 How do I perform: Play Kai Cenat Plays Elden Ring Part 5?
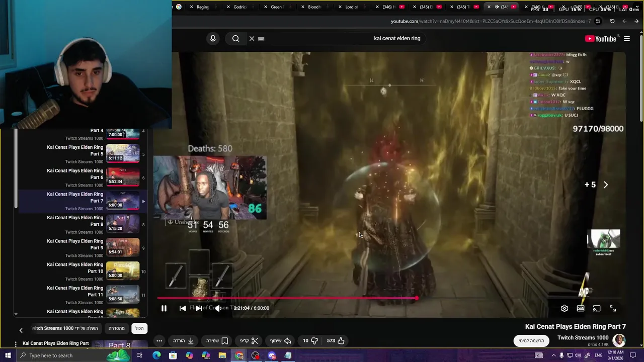80,154
